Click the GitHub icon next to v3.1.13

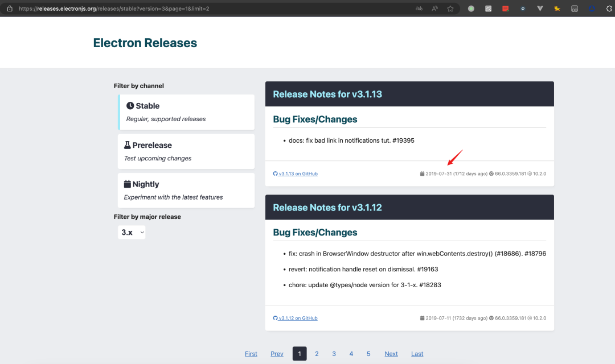(x=276, y=173)
